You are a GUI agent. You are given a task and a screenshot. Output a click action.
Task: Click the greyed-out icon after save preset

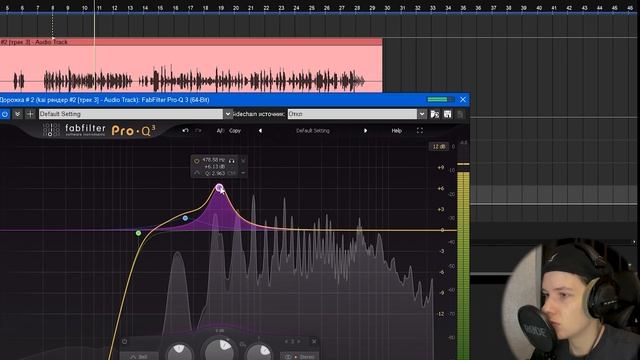(x=460, y=114)
